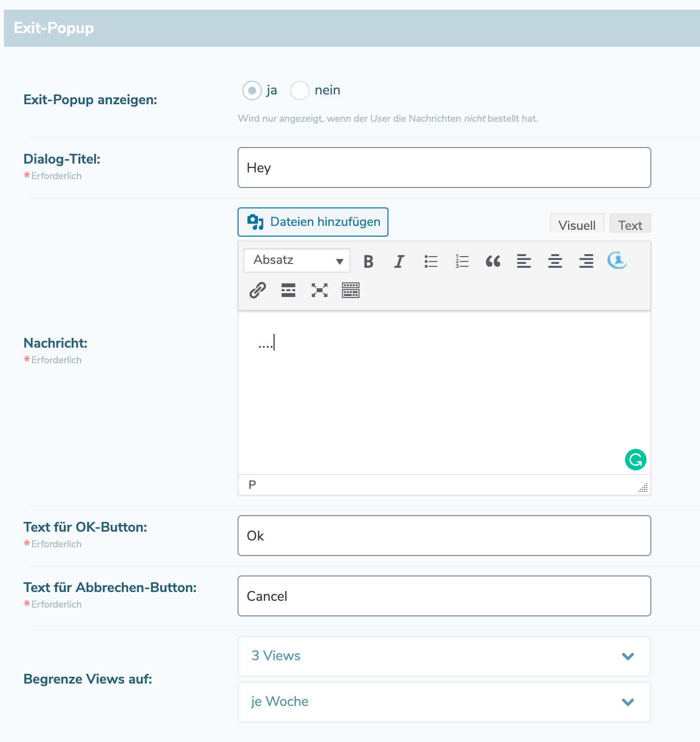This screenshot has height=742, width=700.
Task: Expand the '3 Views' dropdown
Action: click(x=444, y=656)
